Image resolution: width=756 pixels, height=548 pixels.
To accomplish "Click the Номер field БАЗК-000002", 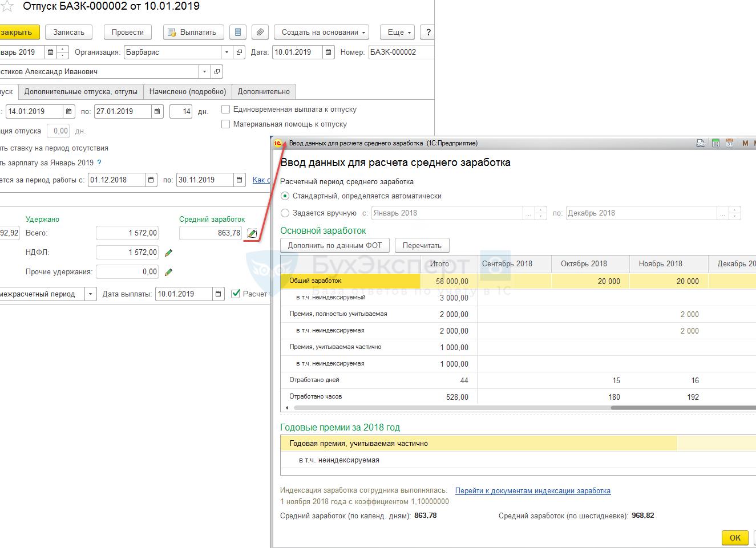I will tap(402, 52).
